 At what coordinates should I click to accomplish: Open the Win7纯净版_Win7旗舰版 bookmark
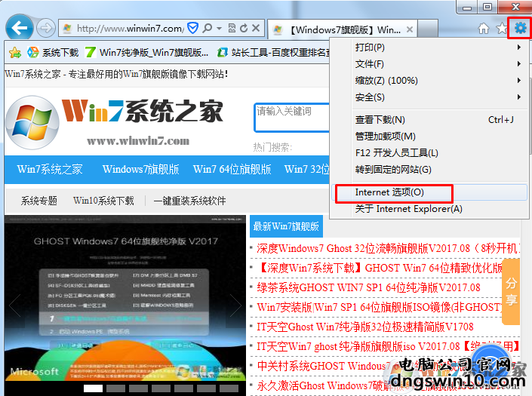coord(147,53)
